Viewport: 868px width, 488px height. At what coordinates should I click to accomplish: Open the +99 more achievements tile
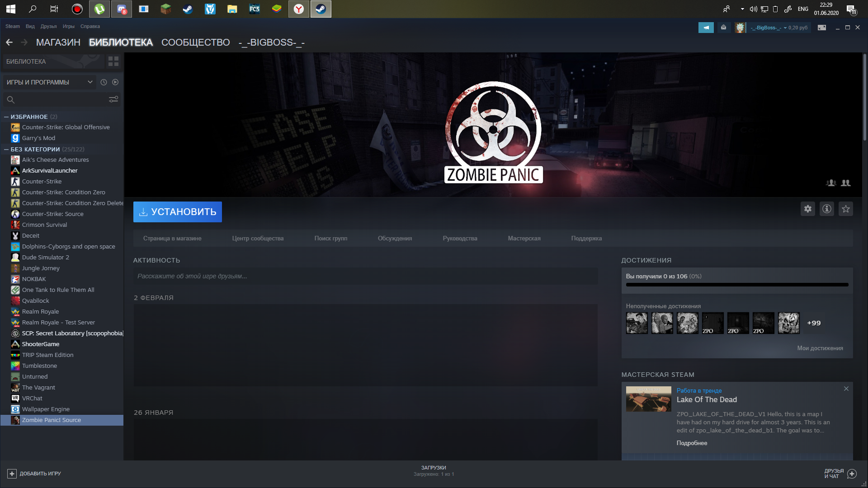pos(814,323)
